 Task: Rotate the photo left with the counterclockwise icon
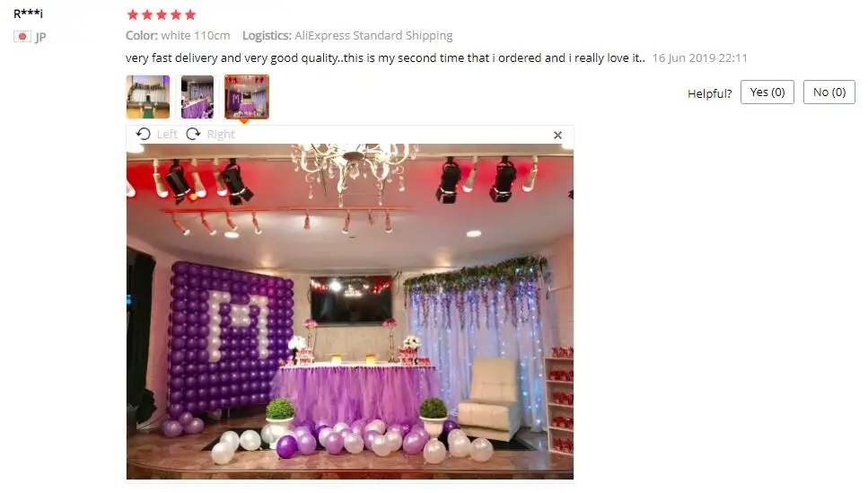143,134
